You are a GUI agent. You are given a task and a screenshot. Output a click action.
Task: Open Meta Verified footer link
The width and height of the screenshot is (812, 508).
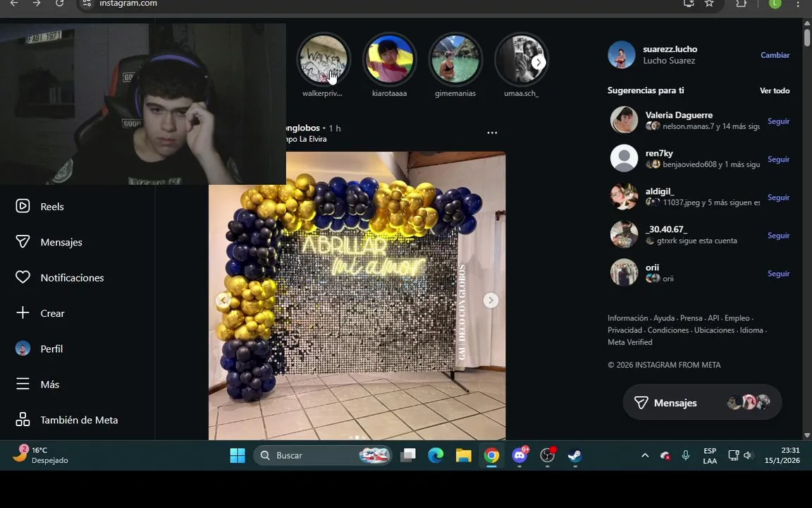(629, 342)
